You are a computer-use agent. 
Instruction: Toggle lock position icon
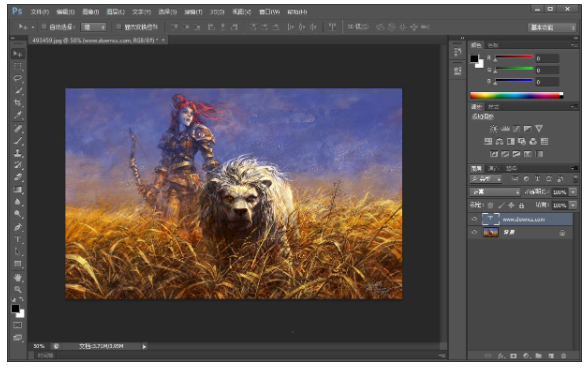(511, 205)
